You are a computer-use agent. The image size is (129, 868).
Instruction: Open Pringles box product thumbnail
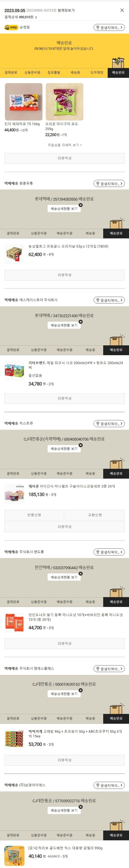pos(14,254)
